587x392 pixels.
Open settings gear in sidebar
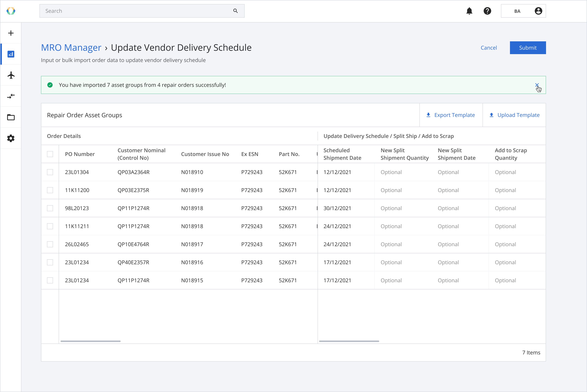11,138
